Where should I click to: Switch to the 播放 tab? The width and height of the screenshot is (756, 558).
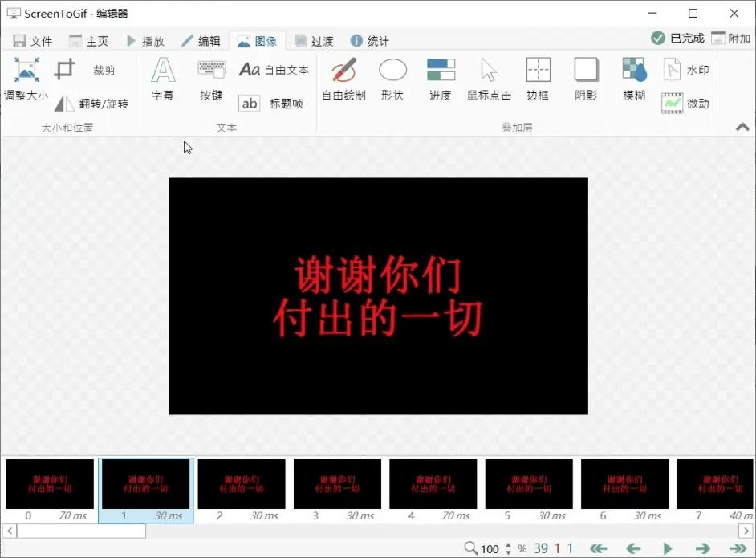[x=145, y=41]
